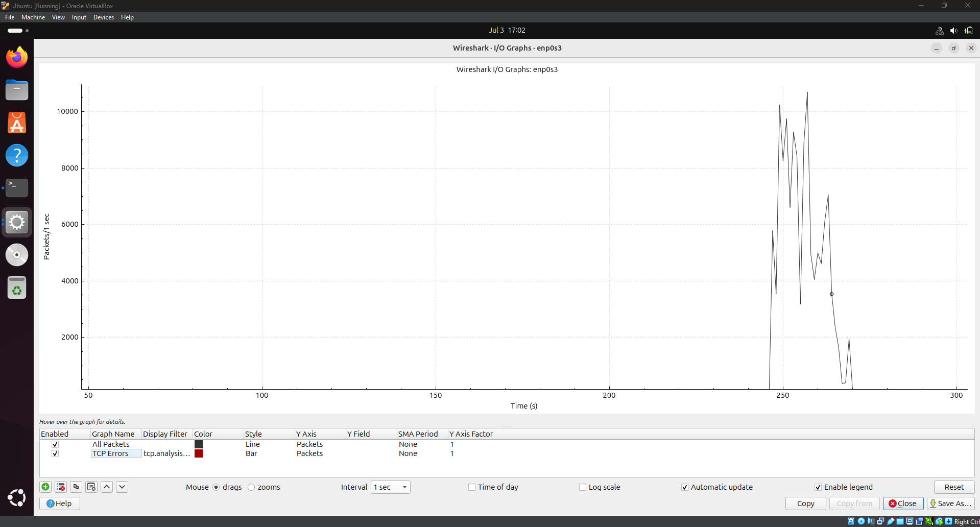Viewport: 980px width, 527px height.
Task: Open the Help app in the dock
Action: (17, 155)
